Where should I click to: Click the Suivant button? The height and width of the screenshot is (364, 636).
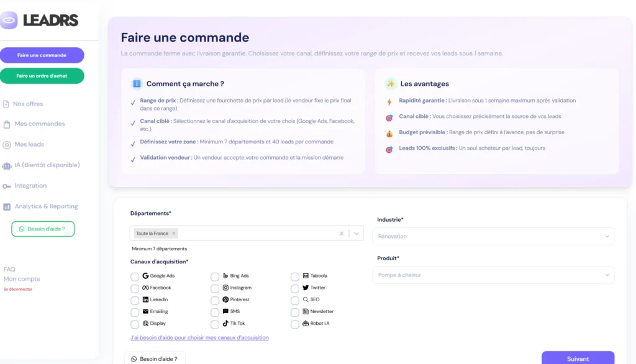pyautogui.click(x=577, y=358)
